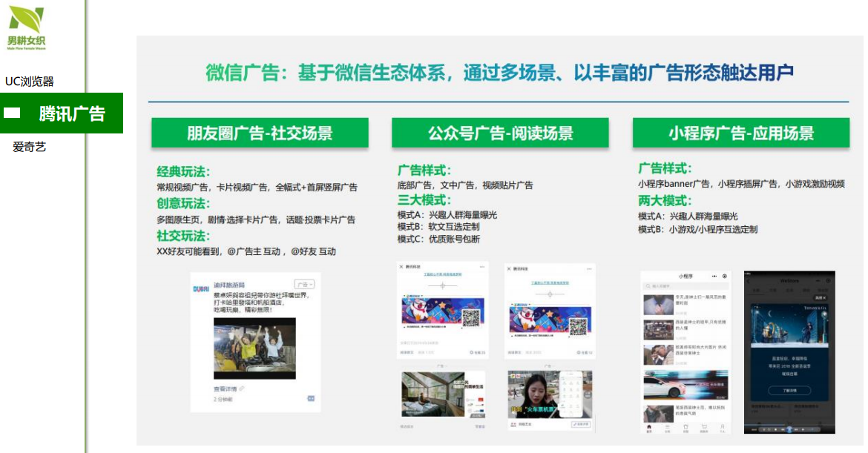This screenshot has height=453, width=868.
Task: Click the 朋友圈广告-社交场景 green header
Action: pos(260,133)
